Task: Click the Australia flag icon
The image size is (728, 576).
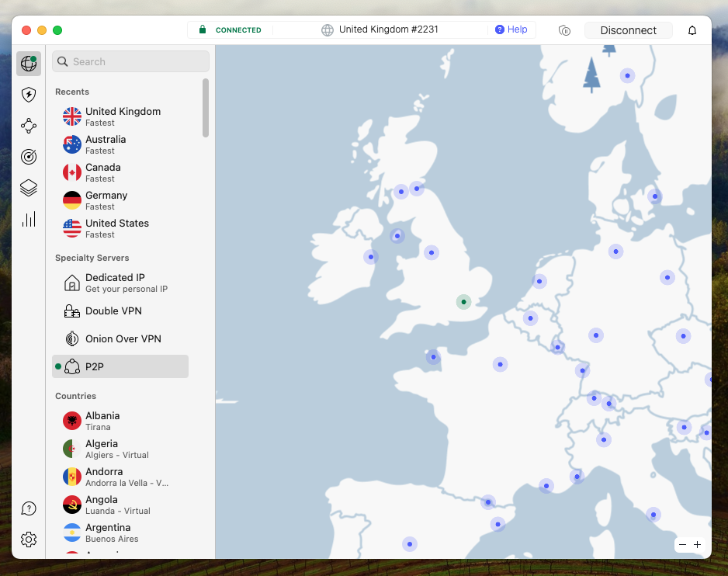Action: click(72, 144)
